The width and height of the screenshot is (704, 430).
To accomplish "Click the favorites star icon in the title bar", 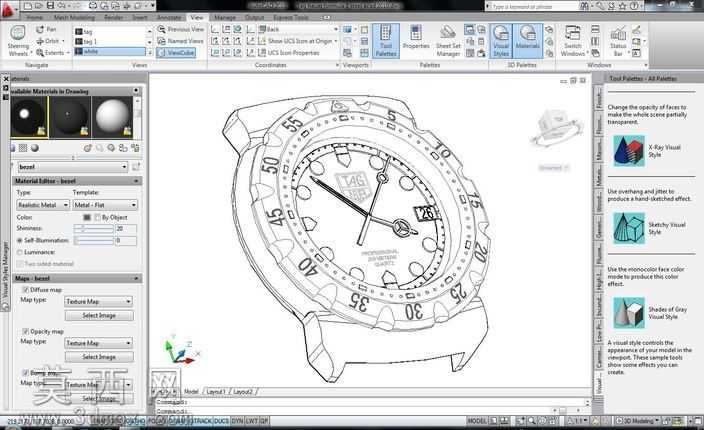I will [x=622, y=6].
